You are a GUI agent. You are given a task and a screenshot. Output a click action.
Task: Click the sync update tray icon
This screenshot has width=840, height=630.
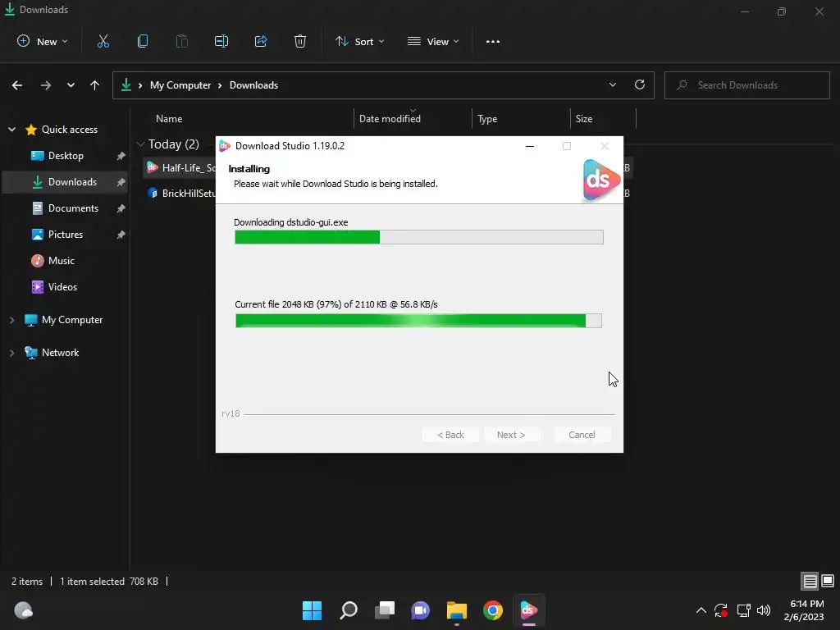721,610
